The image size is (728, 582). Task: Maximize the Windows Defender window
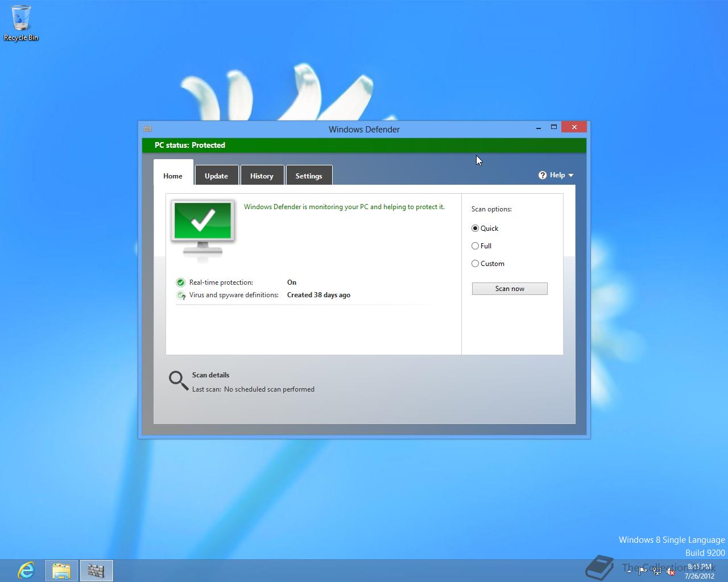point(553,127)
